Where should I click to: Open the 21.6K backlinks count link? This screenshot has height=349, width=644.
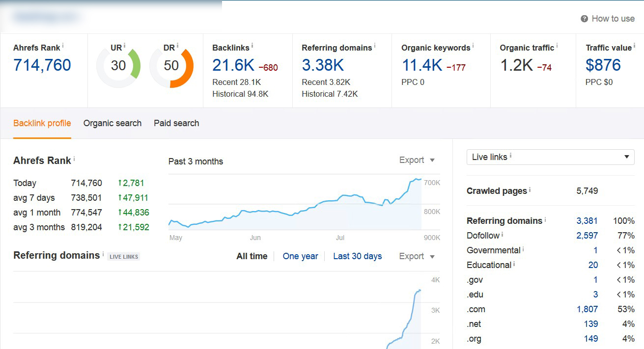233,65
